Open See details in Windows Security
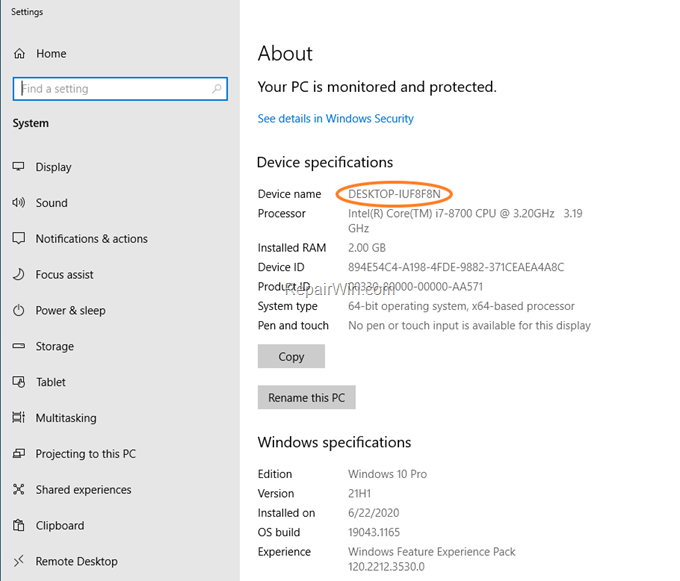This screenshot has height=581, width=680. click(x=335, y=118)
